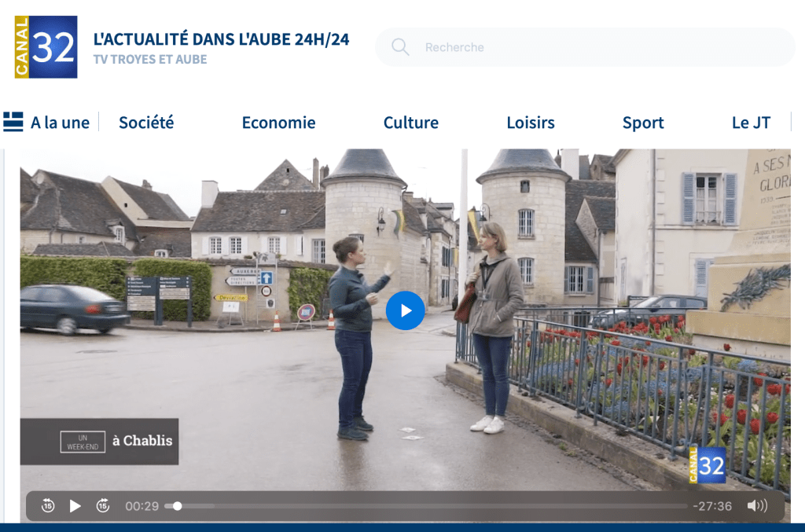Image resolution: width=805 pixels, height=532 pixels.
Task: Click the video progress slider handle
Action: pos(178,506)
